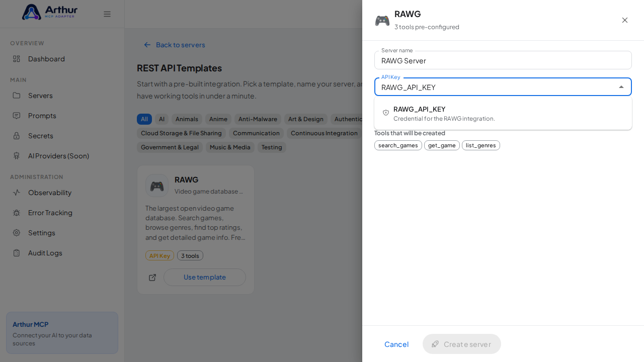Open Observability from the sidebar
Image resolution: width=644 pixels, height=362 pixels.
(x=62, y=193)
